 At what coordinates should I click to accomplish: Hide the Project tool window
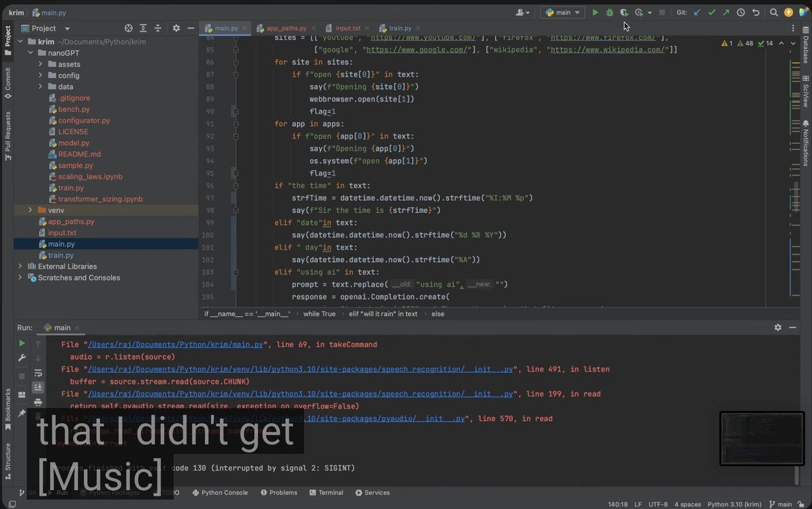tap(190, 28)
